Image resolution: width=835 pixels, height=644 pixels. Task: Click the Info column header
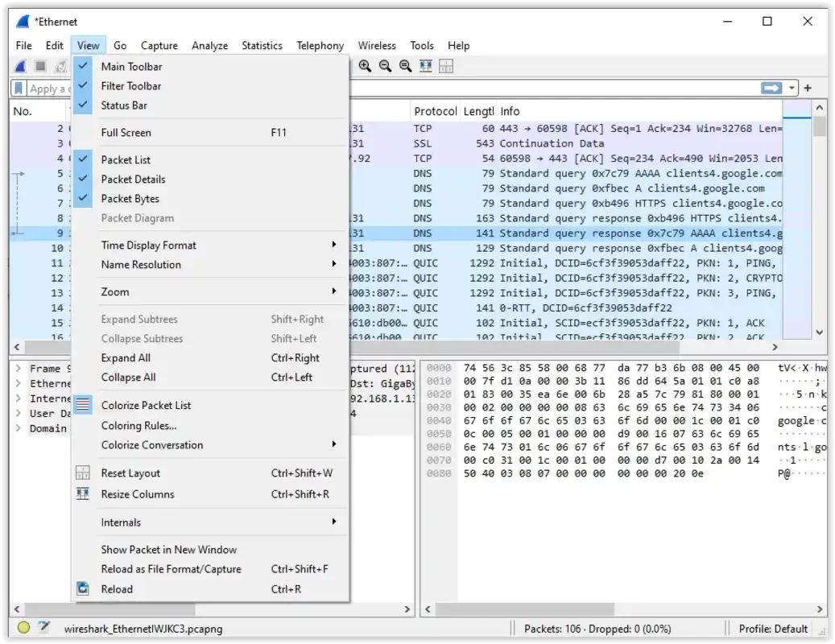(639, 111)
